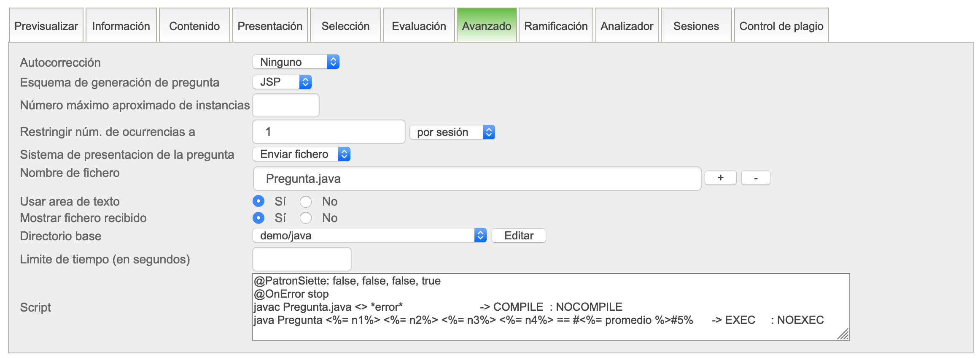
Task: Go to the Control de plagio tab
Action: point(781,26)
